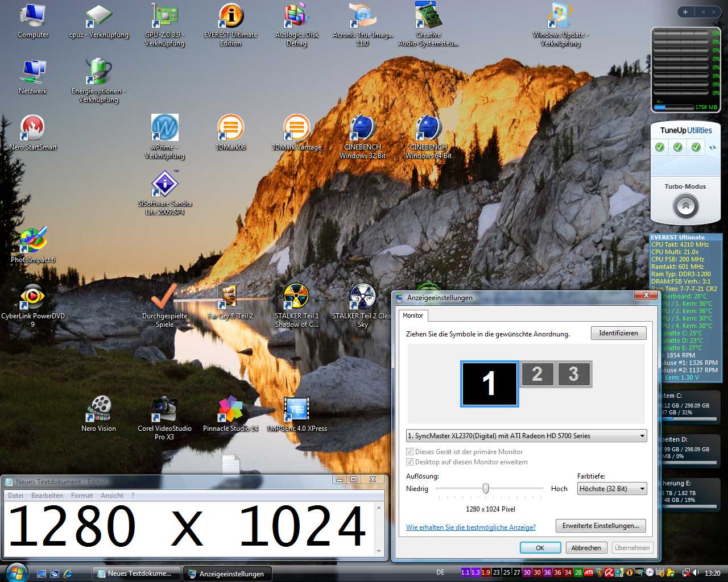Open the Windows Start orb
Viewport: 728px width, 582px height.
15,572
